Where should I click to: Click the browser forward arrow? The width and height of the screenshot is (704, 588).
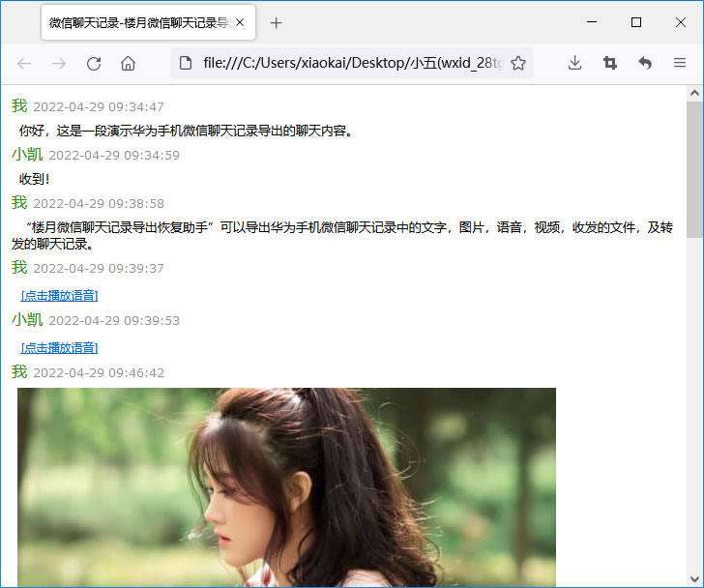click(59, 63)
